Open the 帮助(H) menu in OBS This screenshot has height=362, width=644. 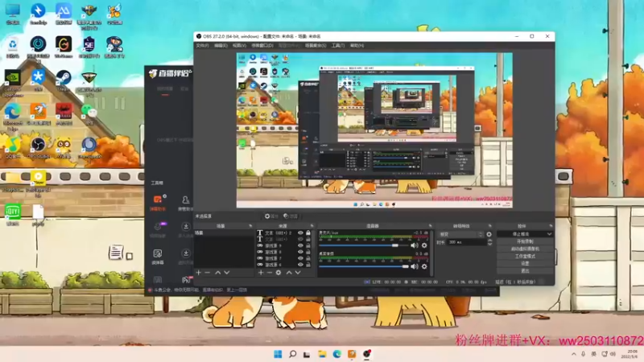(x=357, y=46)
